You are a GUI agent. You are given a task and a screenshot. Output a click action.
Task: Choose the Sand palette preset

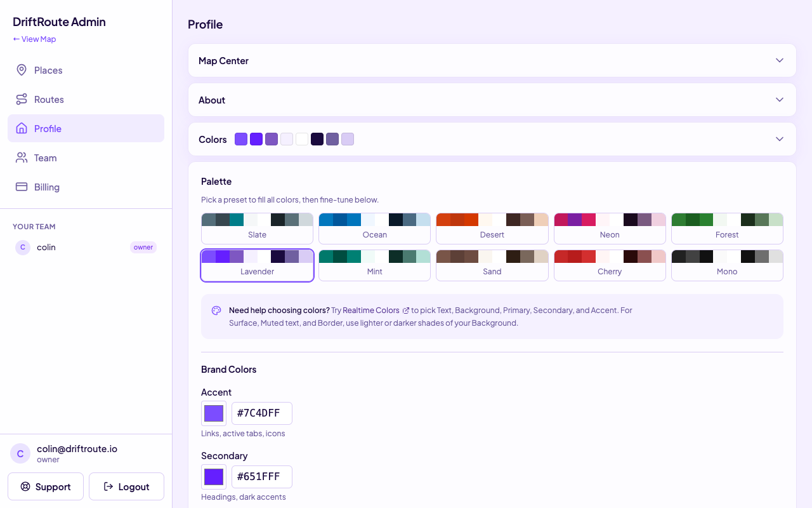[x=492, y=265]
